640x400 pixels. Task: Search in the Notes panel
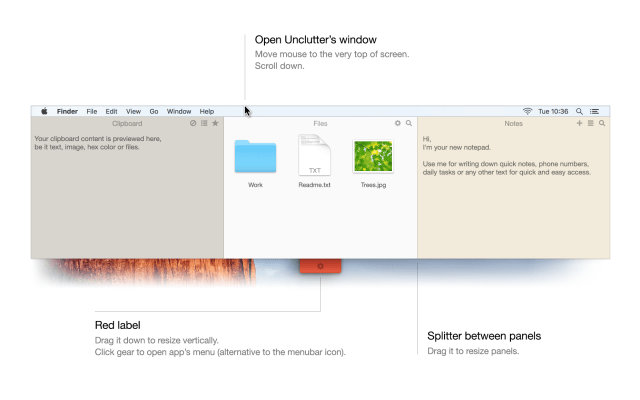pos(602,123)
